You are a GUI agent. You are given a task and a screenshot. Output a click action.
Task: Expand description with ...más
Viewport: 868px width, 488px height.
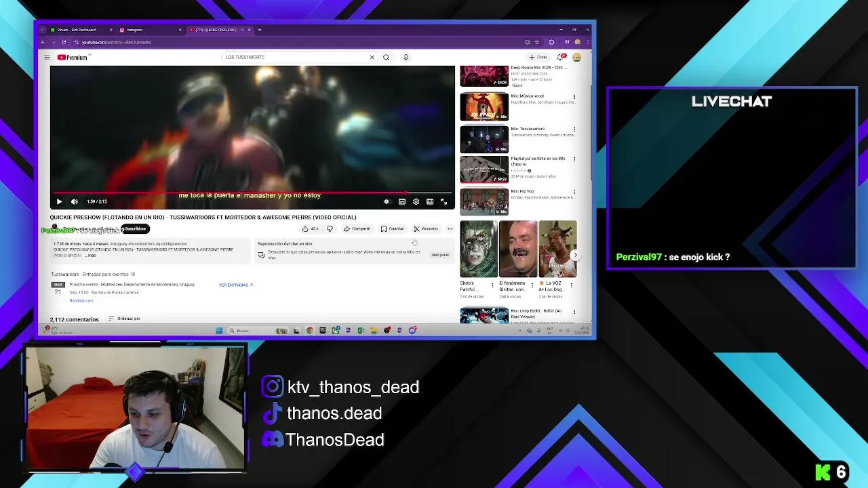[91, 256]
